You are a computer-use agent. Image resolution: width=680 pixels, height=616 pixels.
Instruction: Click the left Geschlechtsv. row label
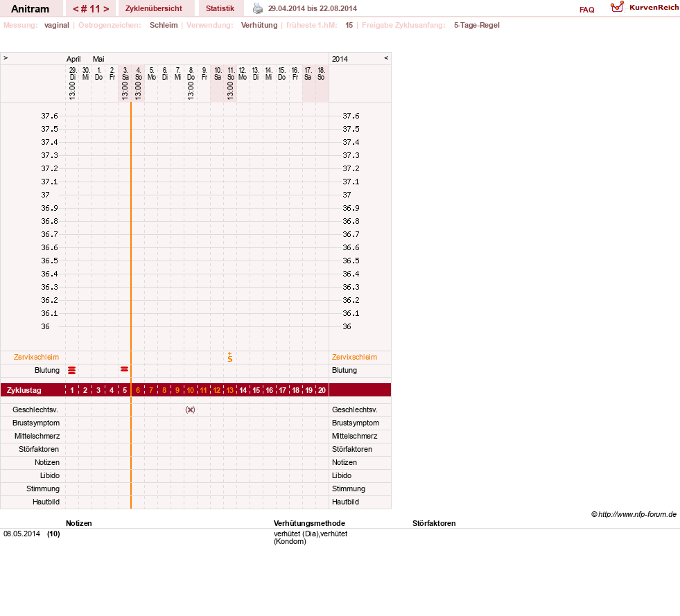click(x=35, y=410)
